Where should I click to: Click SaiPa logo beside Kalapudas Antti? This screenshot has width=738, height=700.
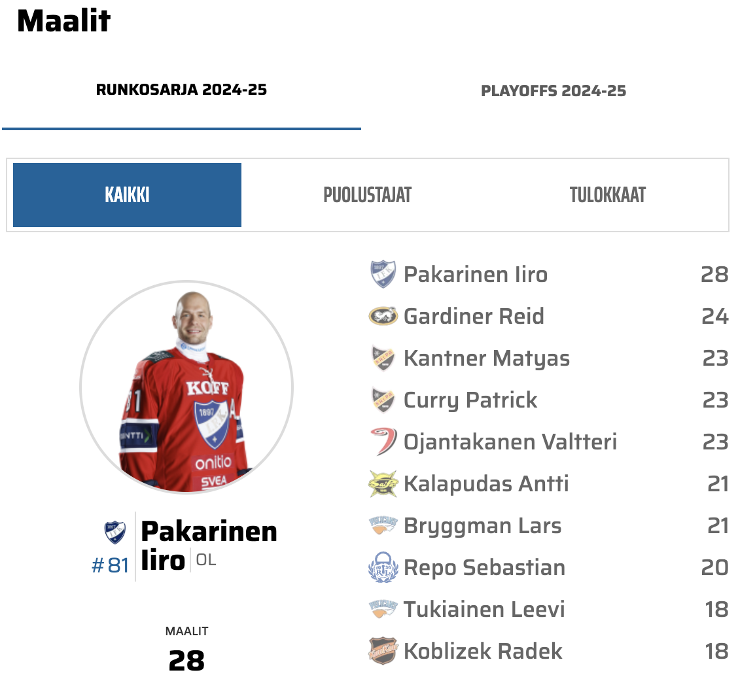click(x=383, y=484)
